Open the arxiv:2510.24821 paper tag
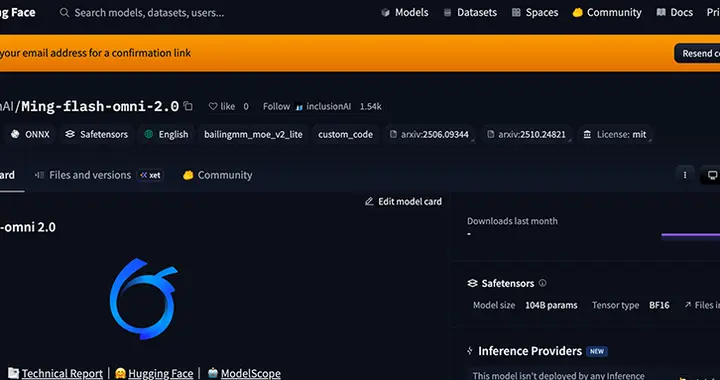Viewport: 720px width, 380px height. [526, 134]
